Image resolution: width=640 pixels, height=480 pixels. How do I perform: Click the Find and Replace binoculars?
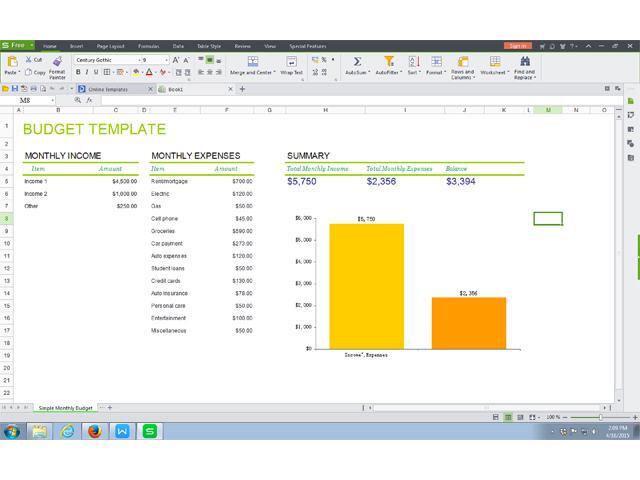tap(525, 61)
